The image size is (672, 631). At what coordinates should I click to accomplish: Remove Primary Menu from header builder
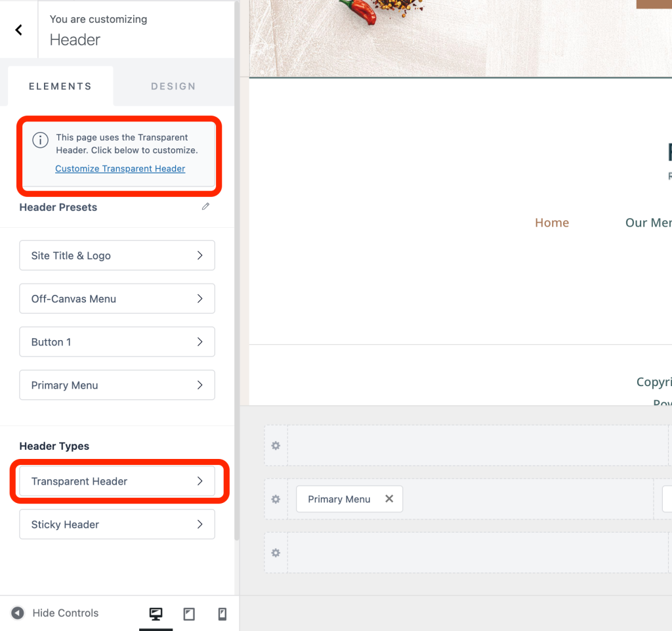point(389,499)
